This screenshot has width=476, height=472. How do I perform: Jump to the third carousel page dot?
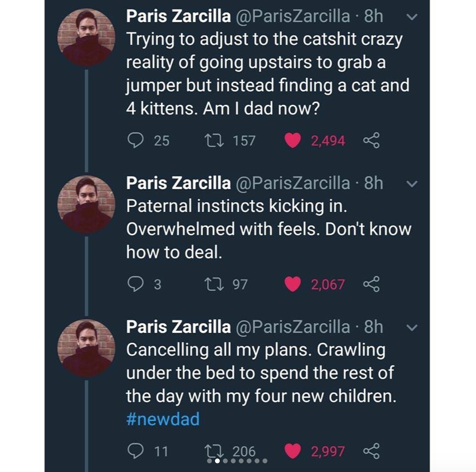coord(225,461)
